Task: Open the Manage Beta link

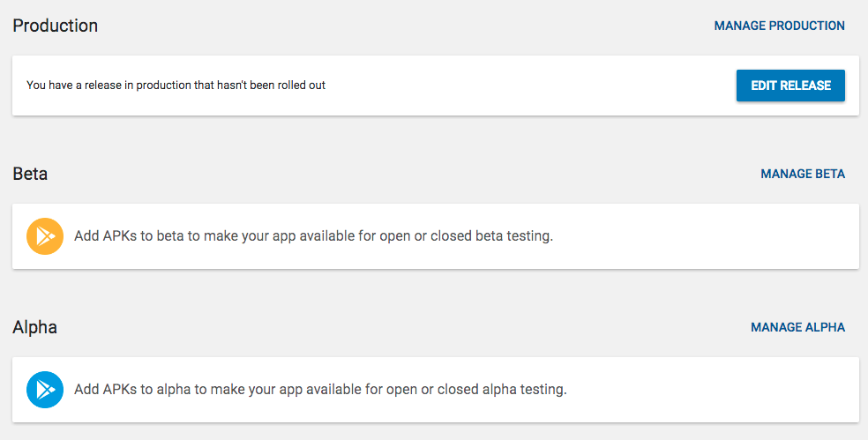Action: [x=802, y=174]
